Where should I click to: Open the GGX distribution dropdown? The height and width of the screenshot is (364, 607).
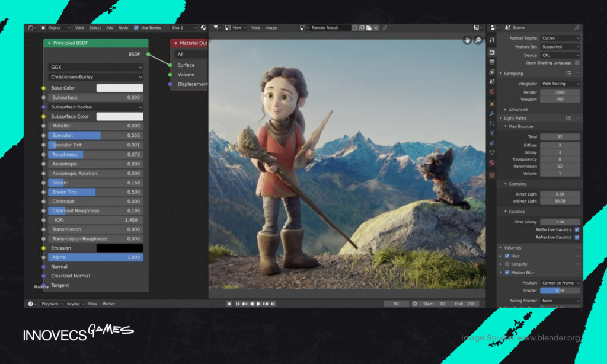pos(95,68)
